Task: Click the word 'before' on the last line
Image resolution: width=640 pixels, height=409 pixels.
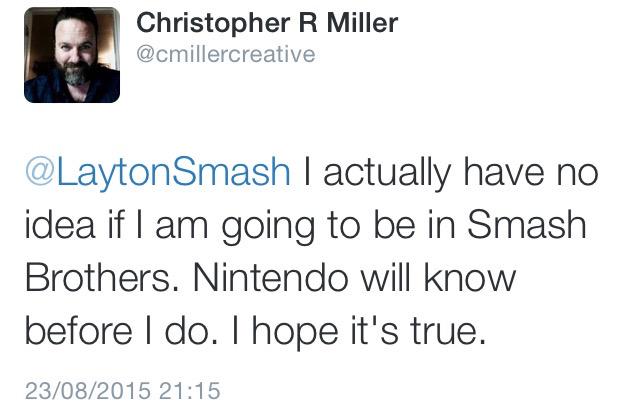Action: [x=79, y=331]
